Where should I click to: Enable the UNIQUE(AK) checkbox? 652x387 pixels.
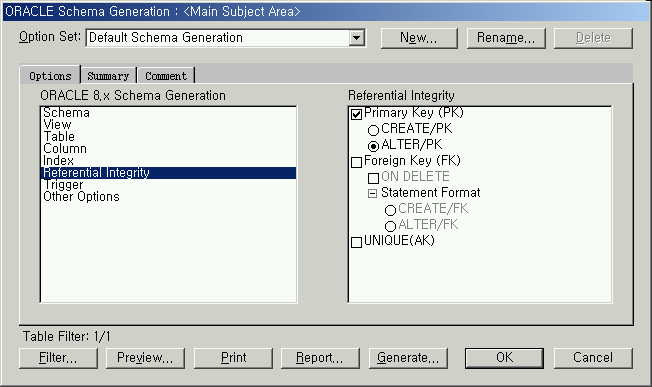[356, 242]
